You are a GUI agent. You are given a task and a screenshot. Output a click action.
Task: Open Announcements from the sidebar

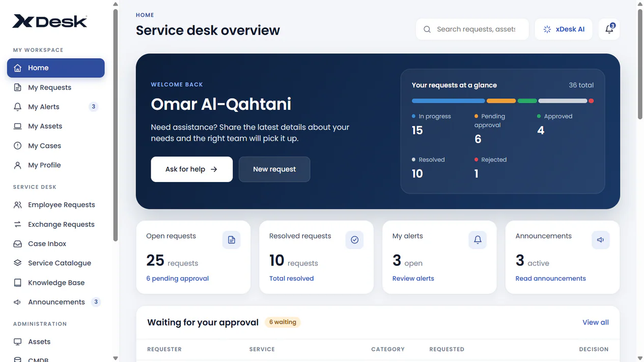click(x=56, y=302)
